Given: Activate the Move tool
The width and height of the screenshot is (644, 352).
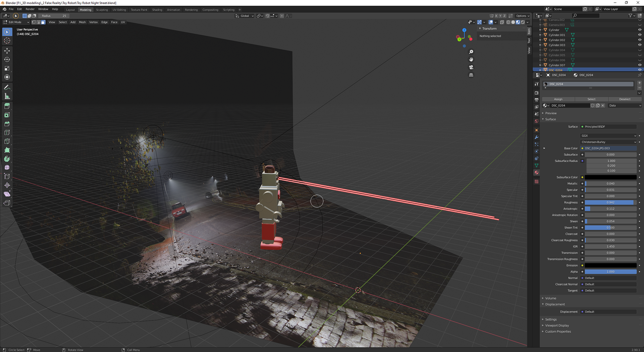Looking at the screenshot, I should pyautogui.click(x=7, y=51).
